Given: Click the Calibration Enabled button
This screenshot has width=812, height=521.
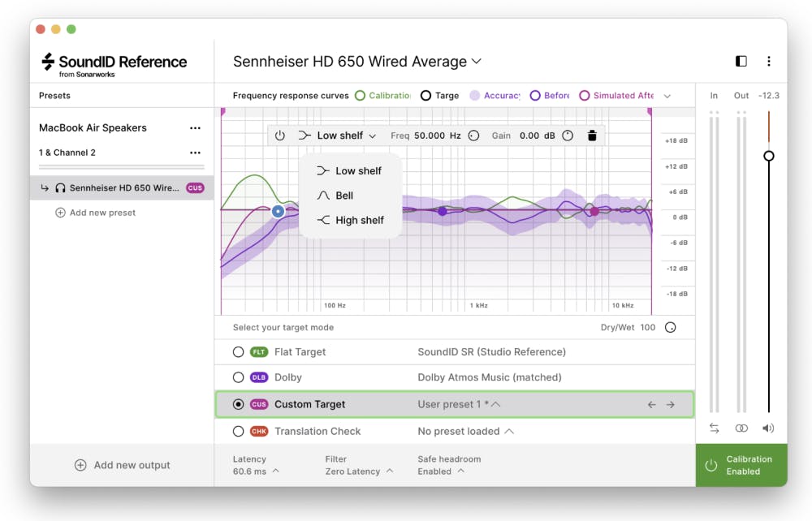Looking at the screenshot, I should tap(741, 465).
